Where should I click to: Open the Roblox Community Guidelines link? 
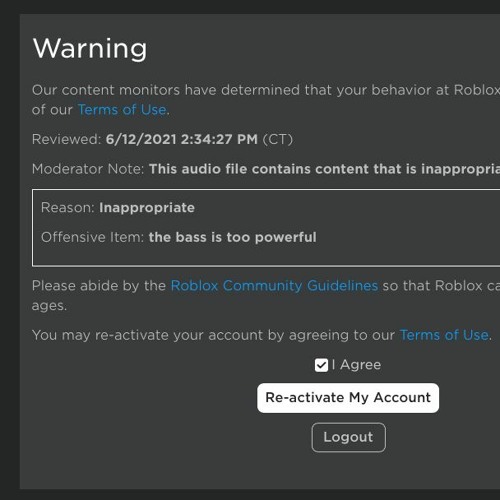(274, 286)
